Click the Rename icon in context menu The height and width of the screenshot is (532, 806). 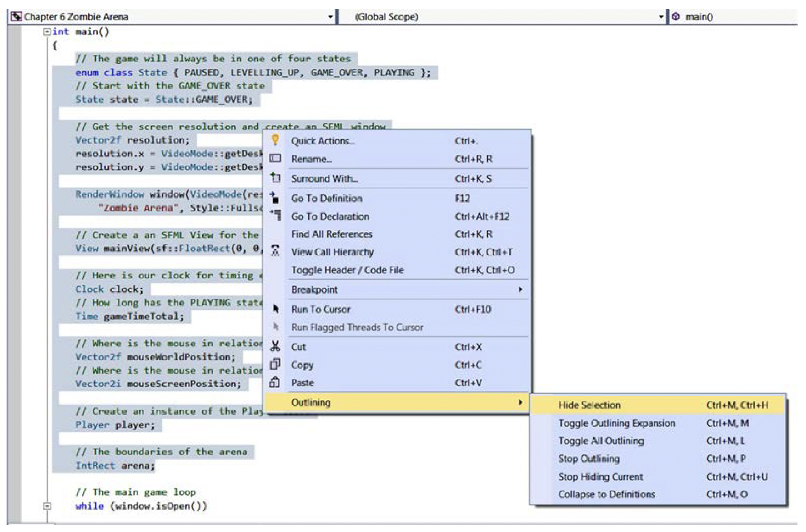[x=275, y=158]
